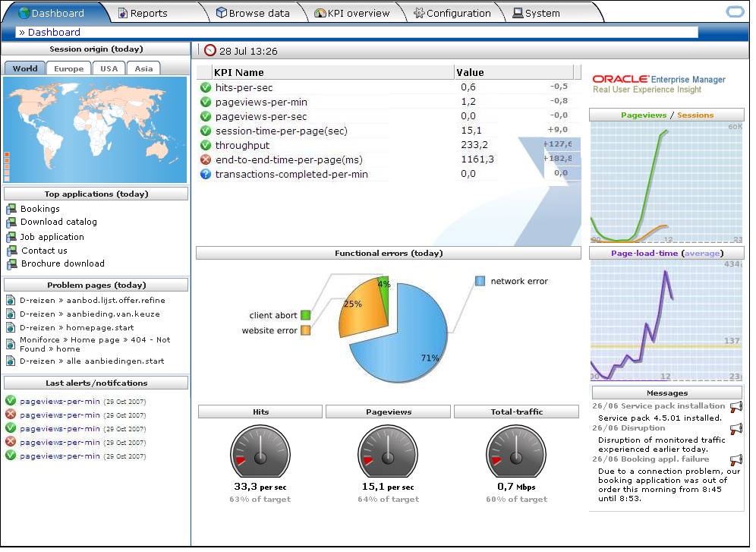756x552 pixels.
Task: Open Moniforce 404 - Not Found page
Action: point(95,344)
